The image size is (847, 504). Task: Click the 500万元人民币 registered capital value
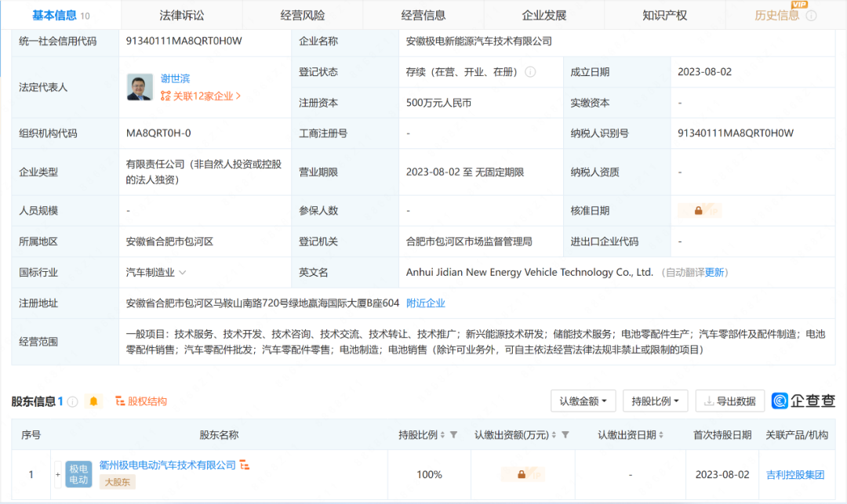tap(438, 103)
